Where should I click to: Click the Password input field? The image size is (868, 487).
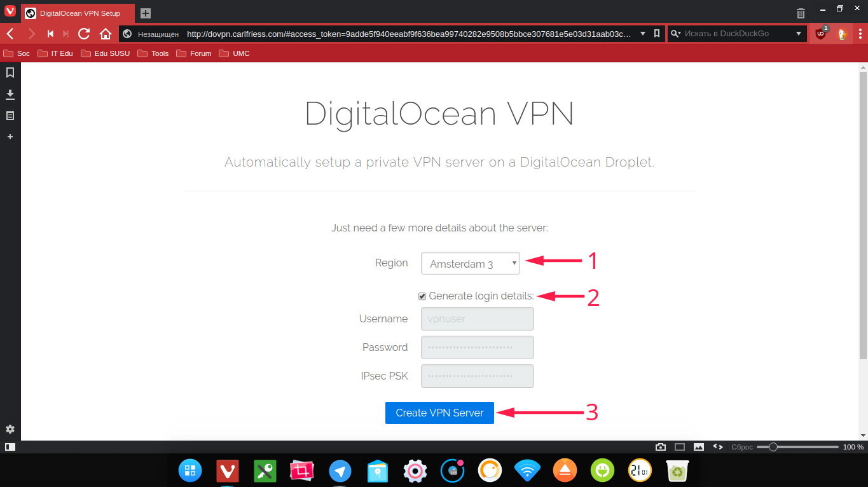pyautogui.click(x=478, y=348)
